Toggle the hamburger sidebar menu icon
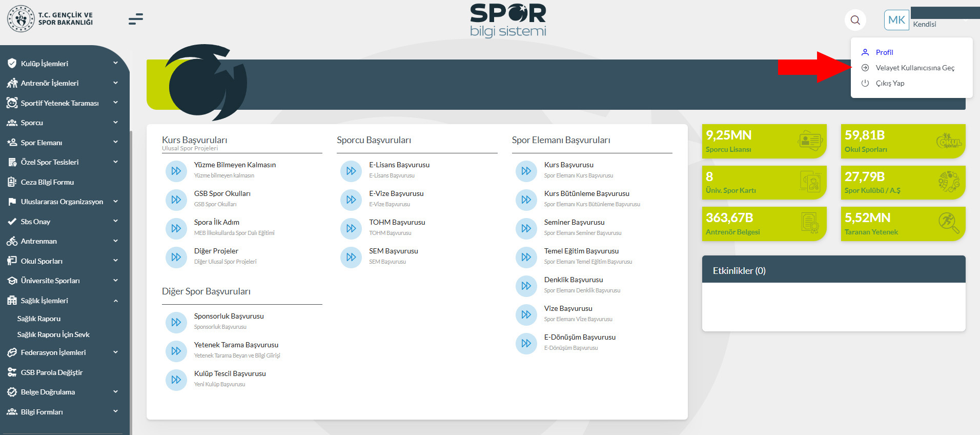This screenshot has width=980, height=435. (x=136, y=19)
